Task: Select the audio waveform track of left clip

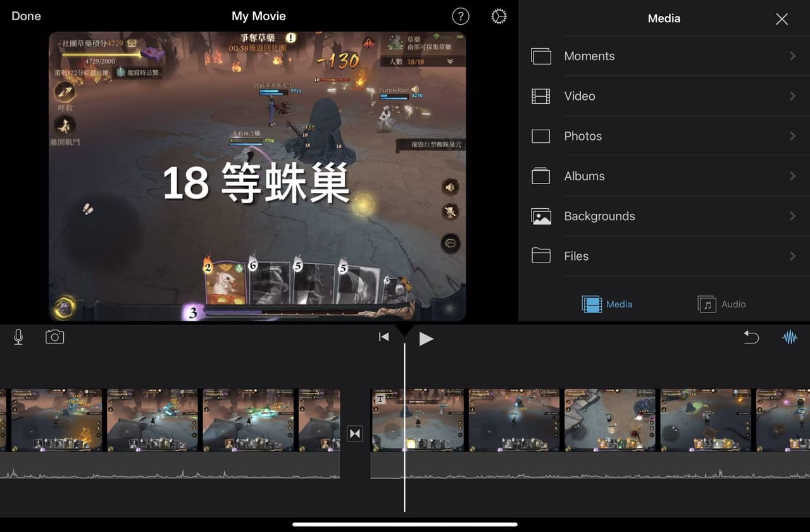Action: pyautogui.click(x=170, y=465)
